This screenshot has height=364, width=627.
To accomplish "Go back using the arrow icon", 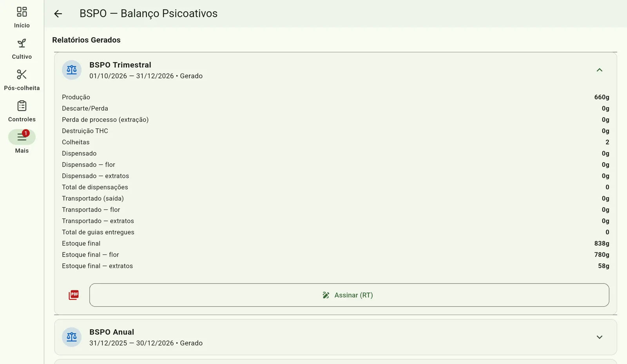I will 58,14.
